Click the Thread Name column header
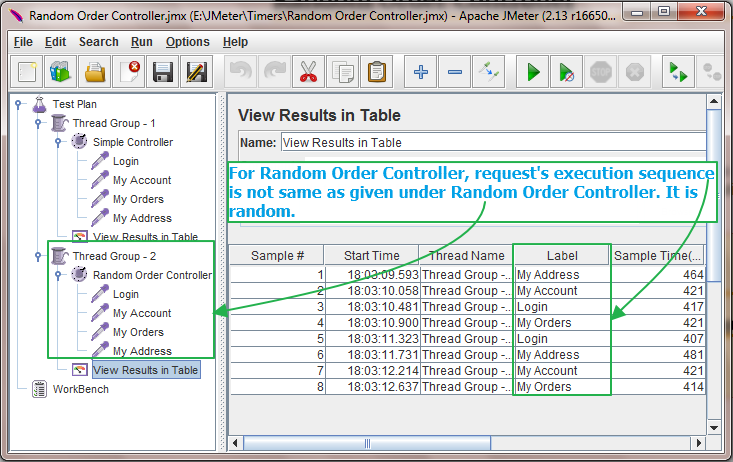The height and width of the screenshot is (462, 733). click(467, 256)
